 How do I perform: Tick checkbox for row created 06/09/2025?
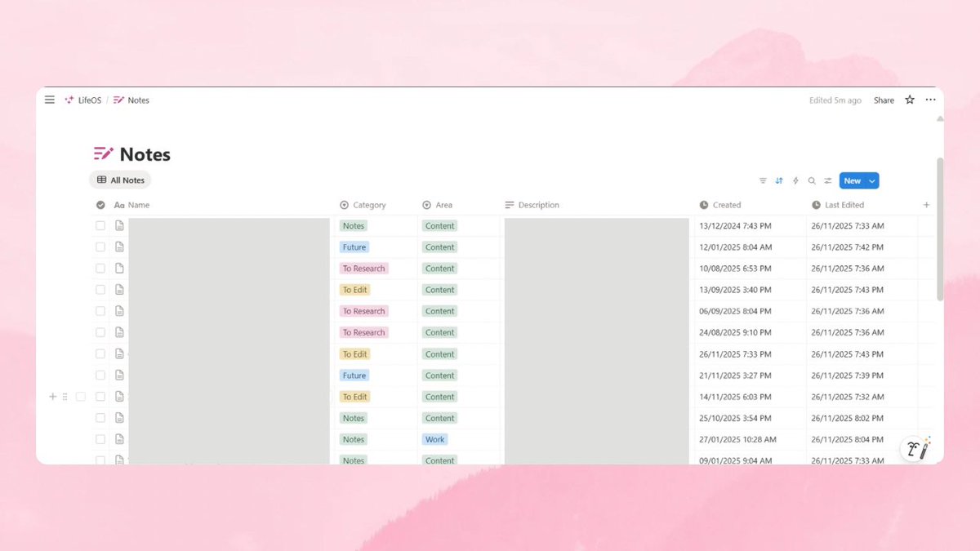click(x=100, y=311)
